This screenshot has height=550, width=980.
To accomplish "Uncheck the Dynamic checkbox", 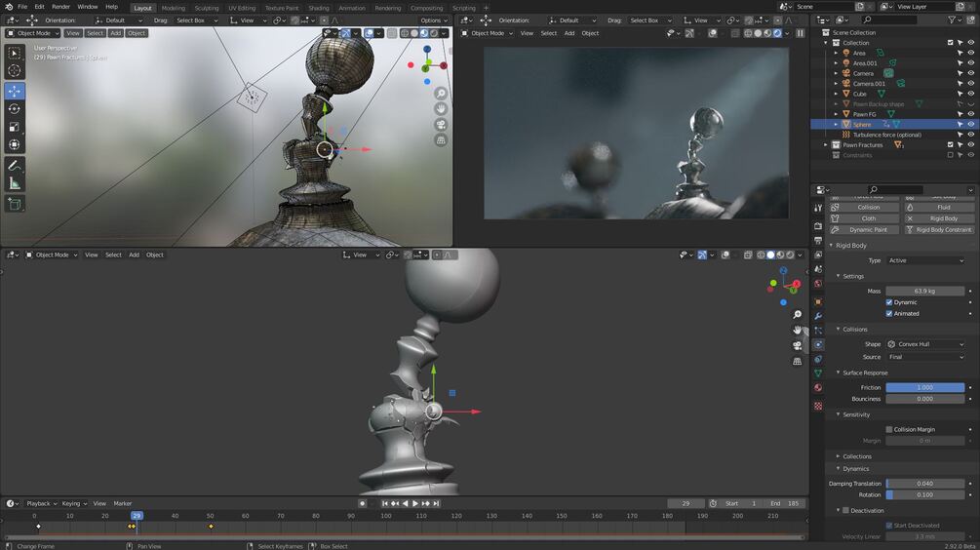I will tap(888, 302).
